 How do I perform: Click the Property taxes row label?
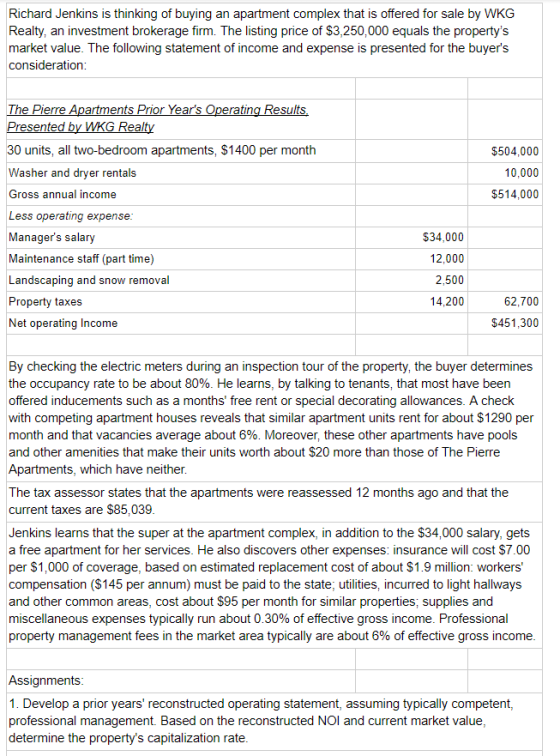pyautogui.click(x=45, y=302)
